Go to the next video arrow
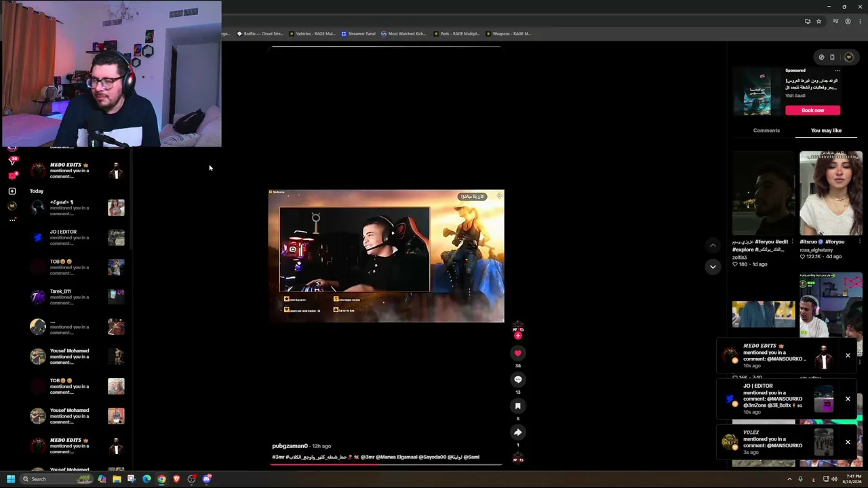Image resolution: width=868 pixels, height=488 pixels. coord(712,267)
